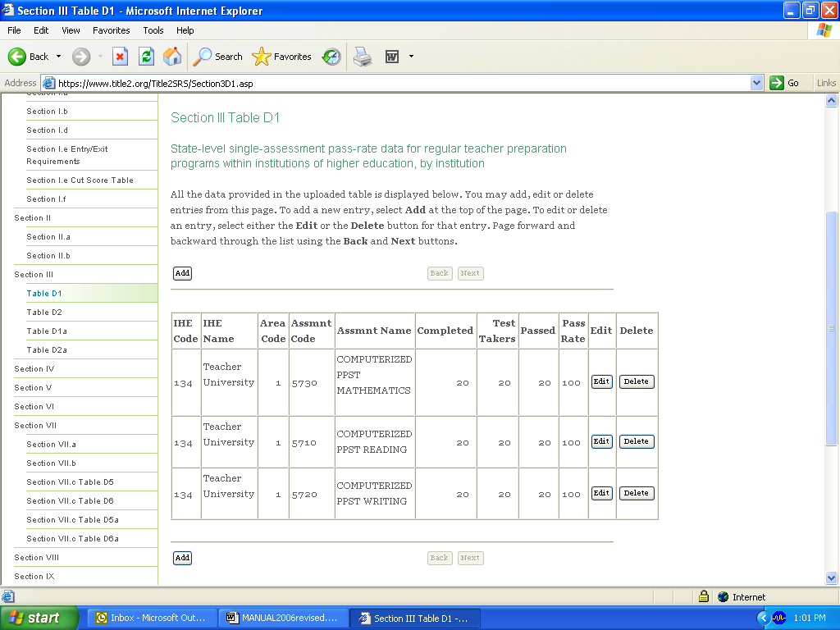Click the Print icon

363,57
